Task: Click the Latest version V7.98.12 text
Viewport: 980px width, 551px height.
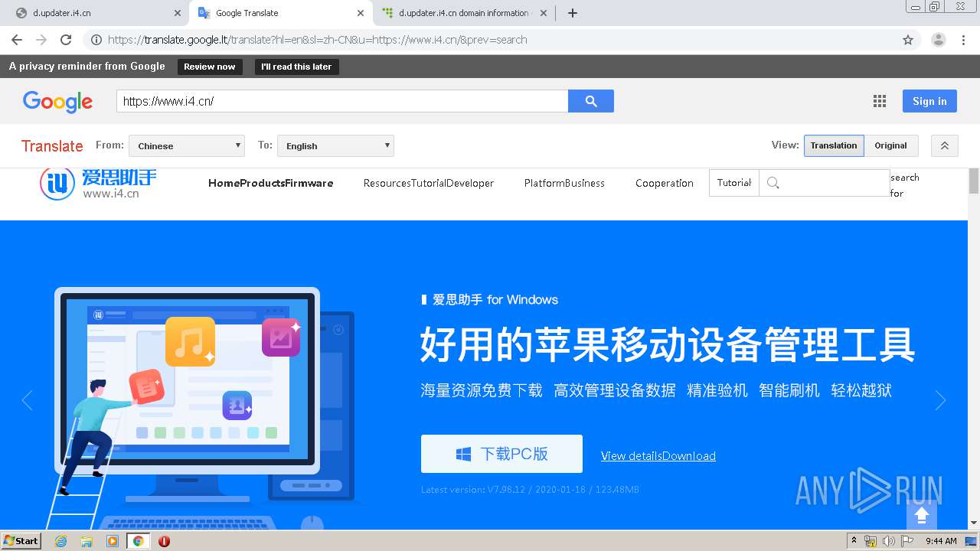Action: (x=530, y=490)
